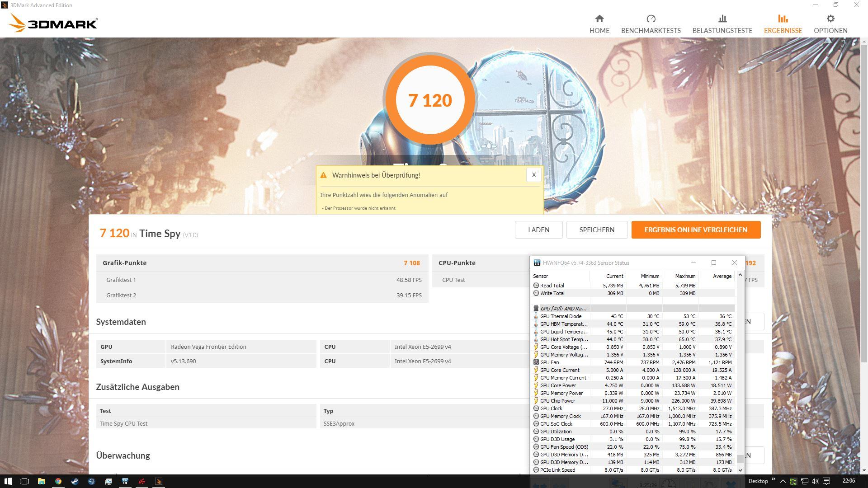Click the 3DMark logo

click(53, 23)
